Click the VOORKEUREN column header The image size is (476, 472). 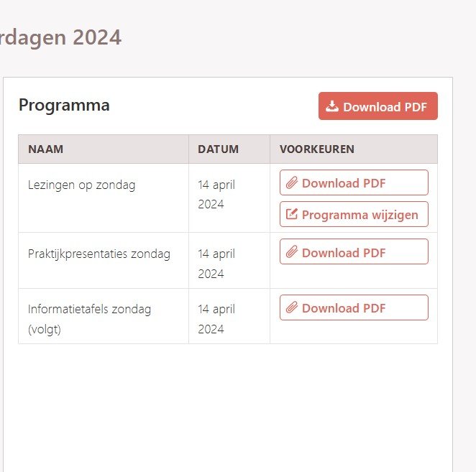click(x=316, y=149)
